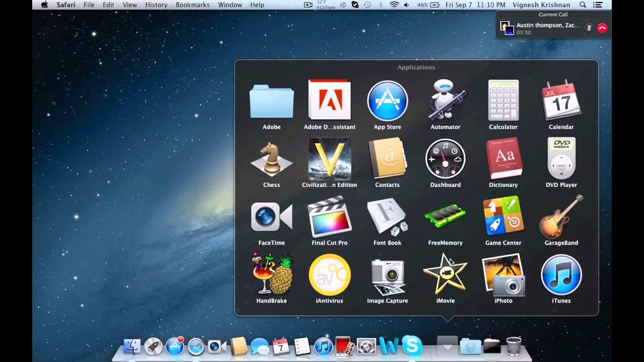This screenshot has width=644, height=362.
Task: Open FaceTime from the Applications stack
Action: click(x=271, y=217)
